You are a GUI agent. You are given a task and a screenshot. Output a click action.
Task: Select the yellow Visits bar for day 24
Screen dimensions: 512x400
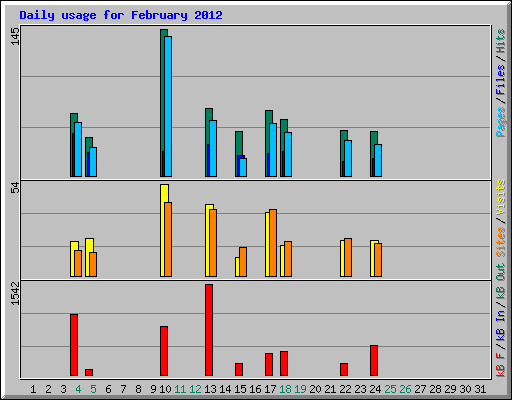(x=372, y=258)
